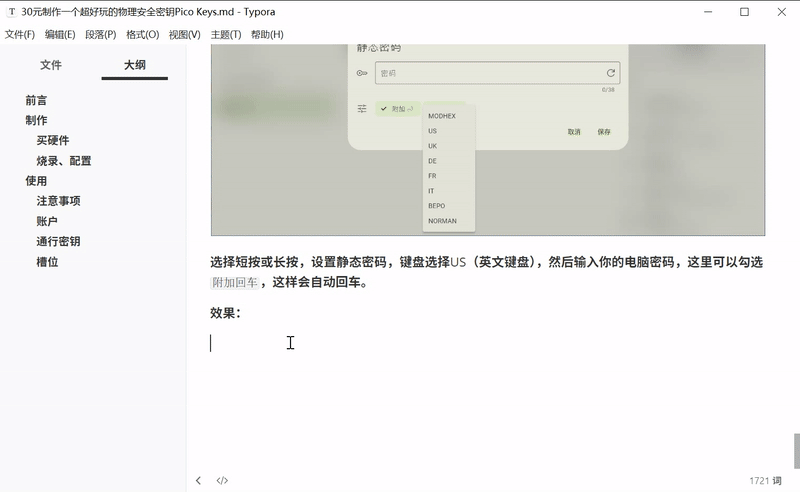The width and height of the screenshot is (800, 492).
Task: Click the vertical scrollbar thumb
Action: coord(796,450)
